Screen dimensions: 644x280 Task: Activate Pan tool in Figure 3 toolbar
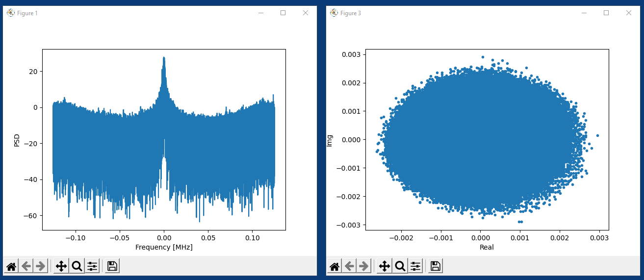[x=385, y=266]
